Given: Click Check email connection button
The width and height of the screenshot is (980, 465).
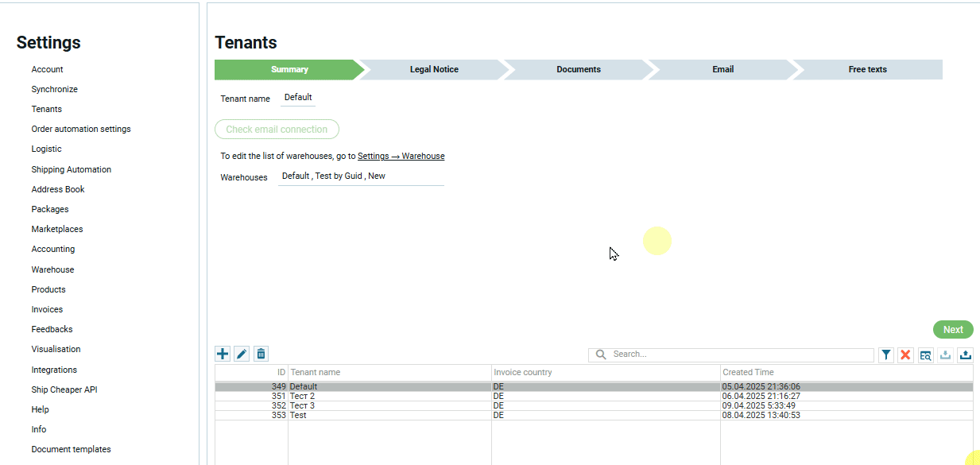Looking at the screenshot, I should point(277,130).
